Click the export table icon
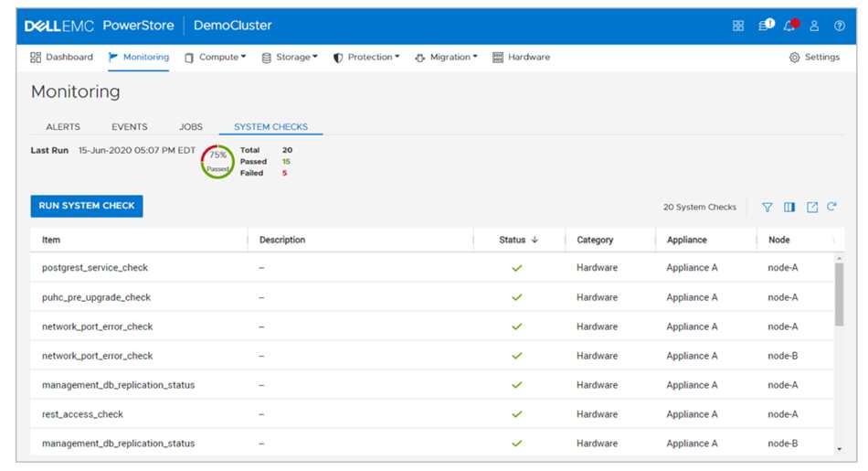The width and height of the screenshot is (868, 471). coord(812,207)
